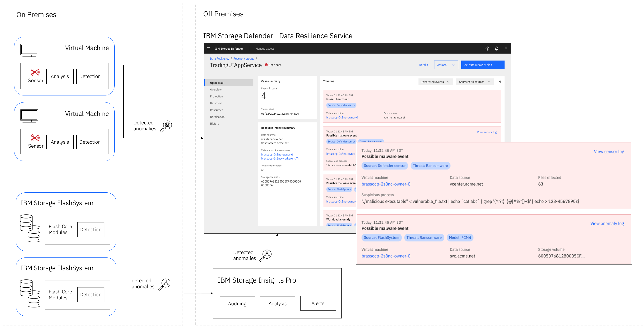Select the Recovery groups breadcrumb link
Screen dimensions: 644x328
point(244,59)
